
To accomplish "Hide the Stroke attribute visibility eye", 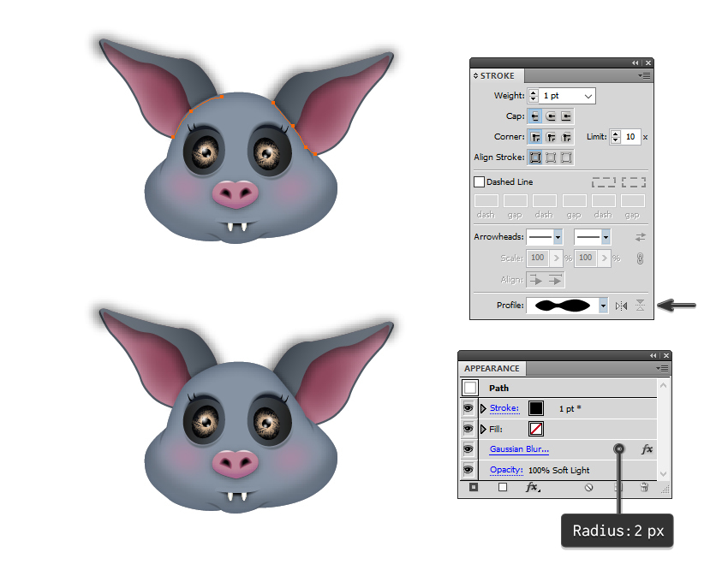I will tap(468, 408).
